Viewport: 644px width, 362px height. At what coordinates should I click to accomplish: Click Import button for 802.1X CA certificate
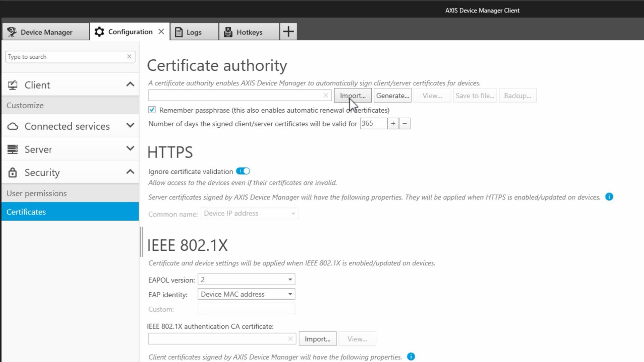click(317, 339)
